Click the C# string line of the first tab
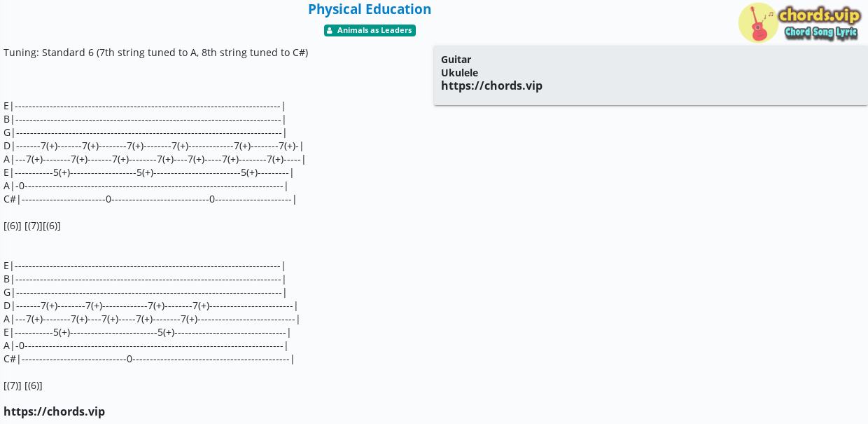Viewport: 868px width, 424px height. click(150, 199)
